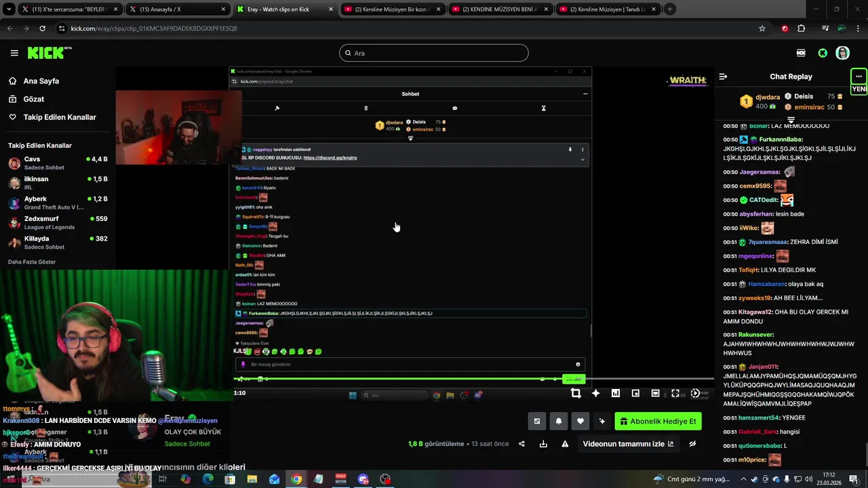Open the playback speed icon
868x488 pixels.
[x=695, y=393]
